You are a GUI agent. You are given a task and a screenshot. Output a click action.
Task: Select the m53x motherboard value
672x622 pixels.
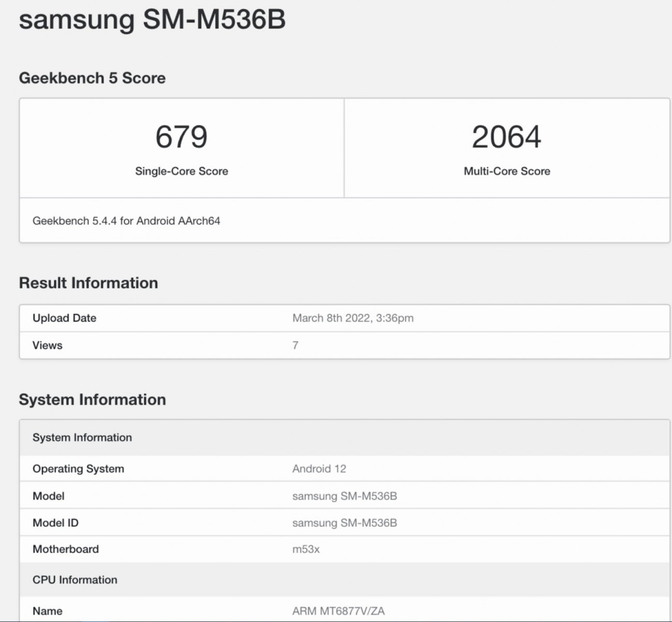[306, 549]
